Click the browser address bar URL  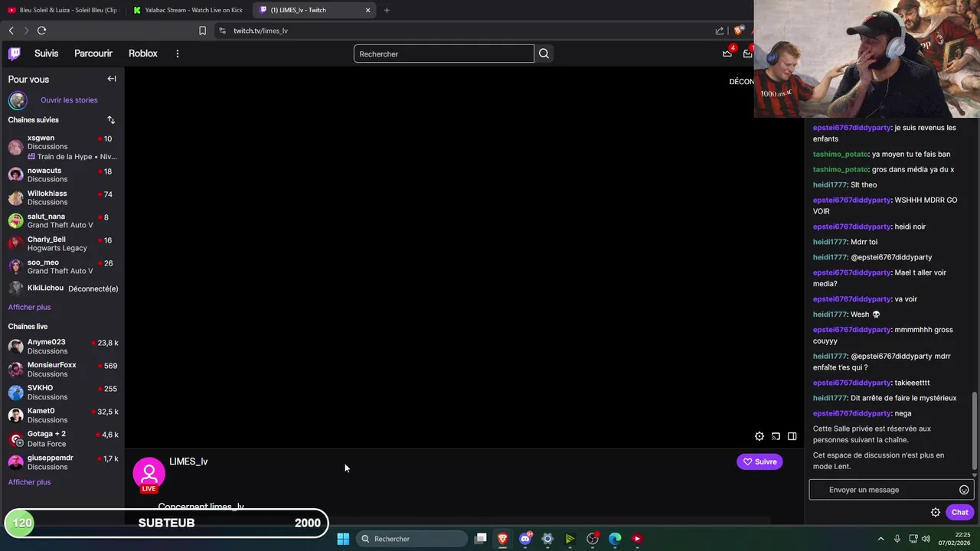pyautogui.click(x=260, y=31)
